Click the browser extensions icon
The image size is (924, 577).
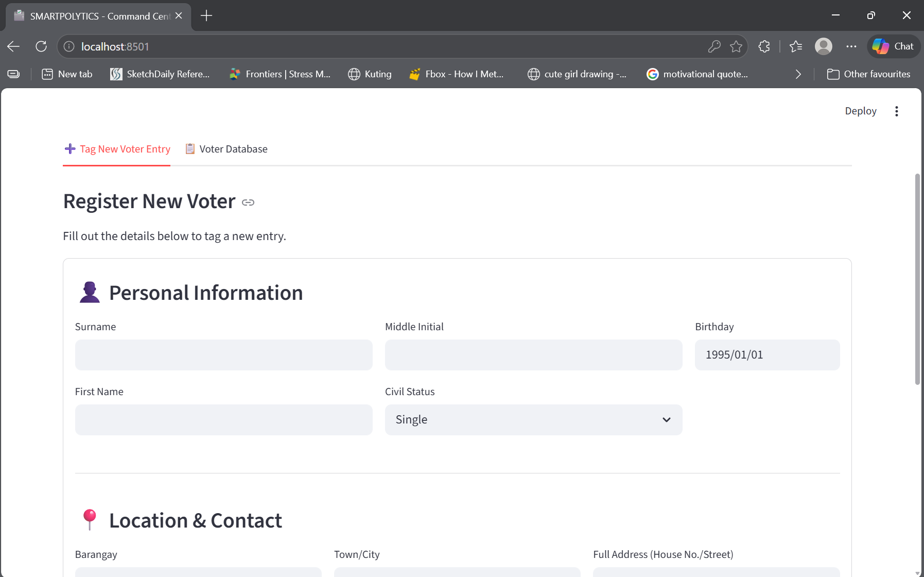click(x=763, y=46)
